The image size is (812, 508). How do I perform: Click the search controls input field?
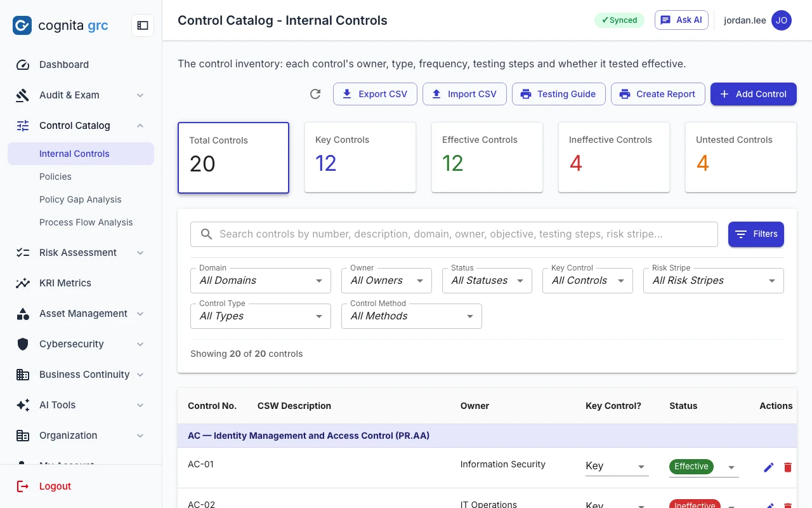pyautogui.click(x=454, y=234)
